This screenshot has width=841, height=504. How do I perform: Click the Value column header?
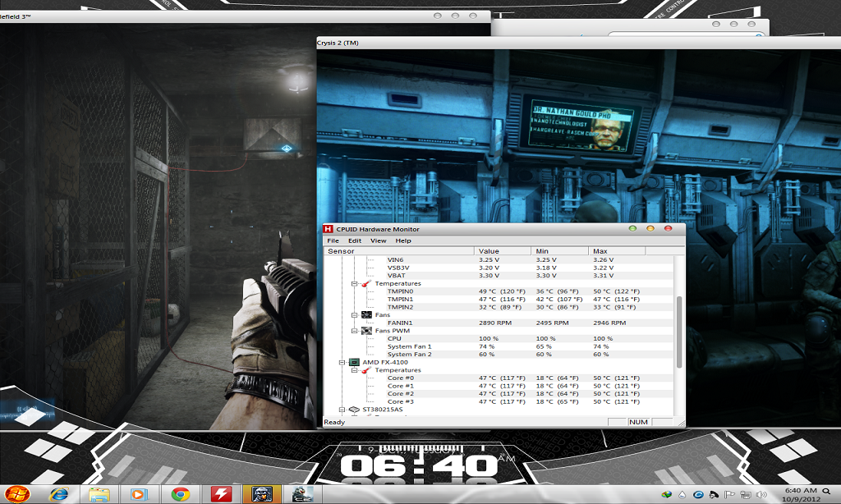503,251
